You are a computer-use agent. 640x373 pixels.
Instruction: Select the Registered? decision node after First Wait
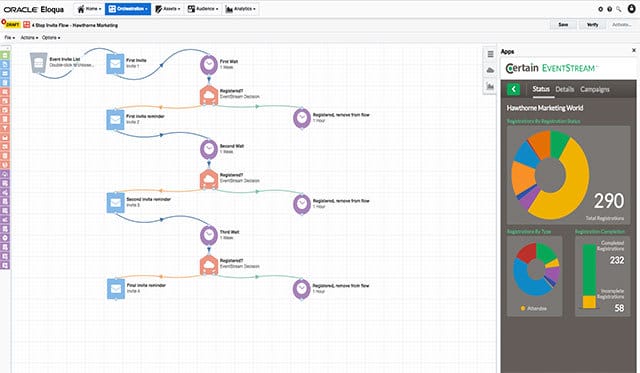tap(209, 95)
